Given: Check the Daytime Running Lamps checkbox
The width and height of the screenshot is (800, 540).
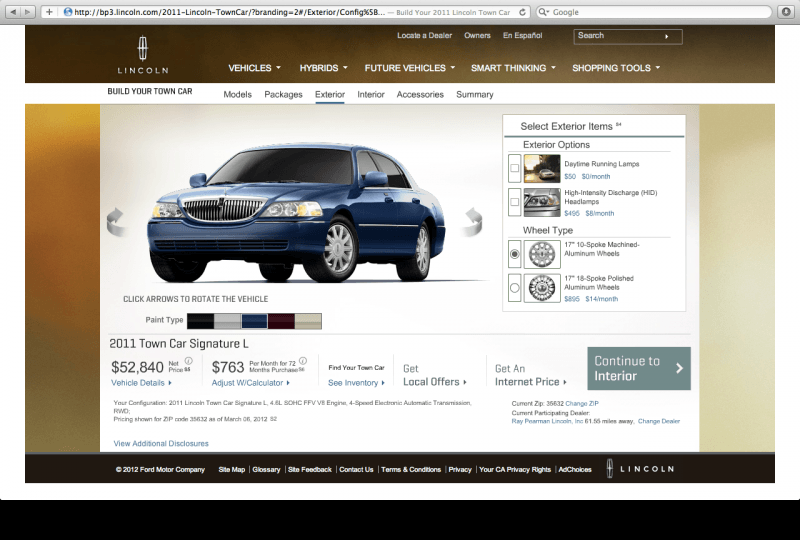Looking at the screenshot, I should (x=515, y=168).
